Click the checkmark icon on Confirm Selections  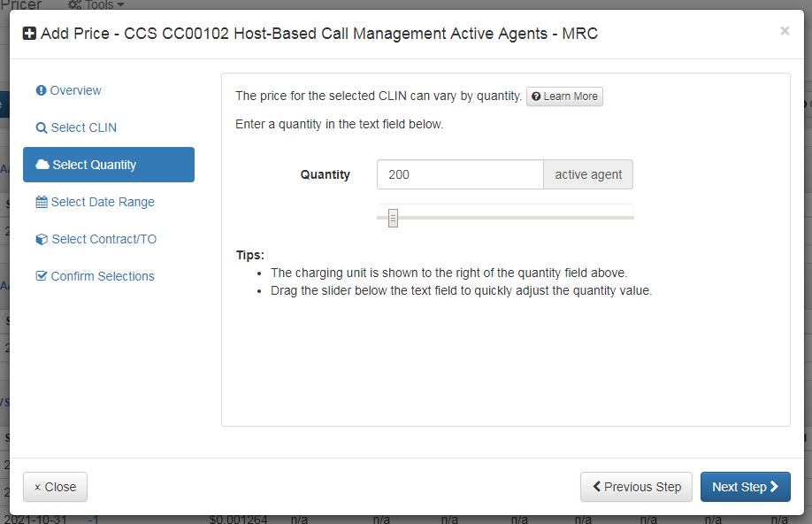point(41,276)
